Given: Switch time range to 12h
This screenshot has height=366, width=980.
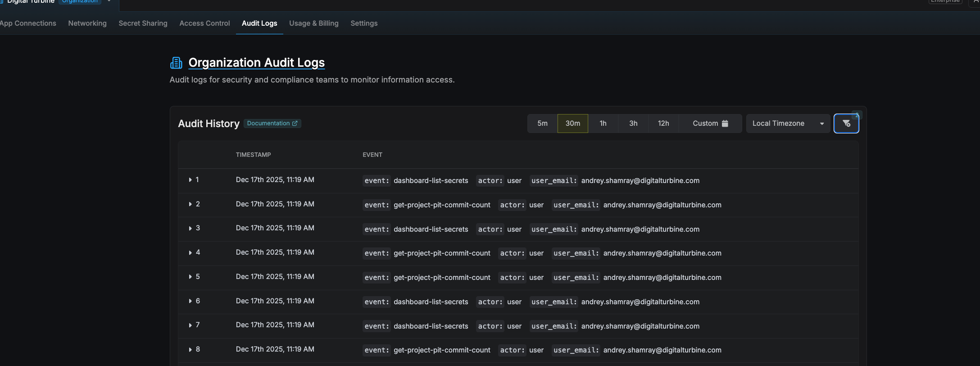Looking at the screenshot, I should (x=663, y=124).
